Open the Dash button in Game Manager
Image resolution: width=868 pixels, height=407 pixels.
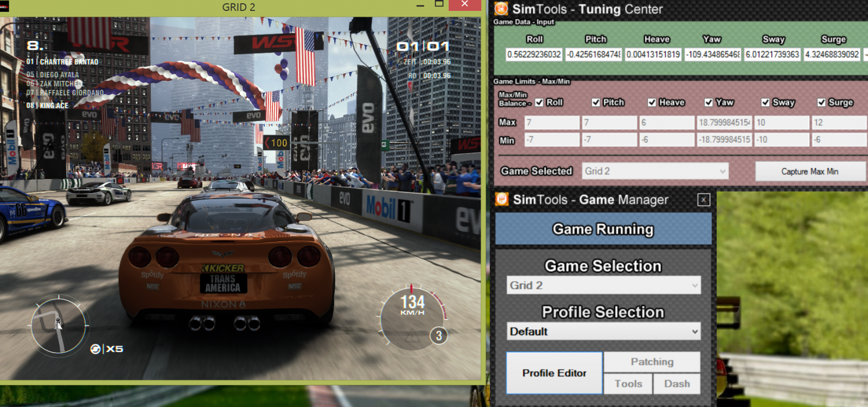[677, 384]
